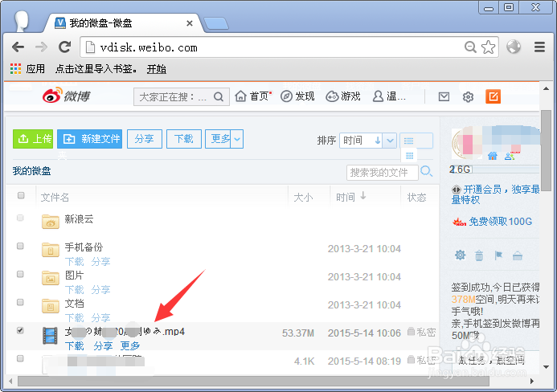557x392 pixels.
Task: Open the 排序 时间 sort dropdown
Action: point(390,141)
